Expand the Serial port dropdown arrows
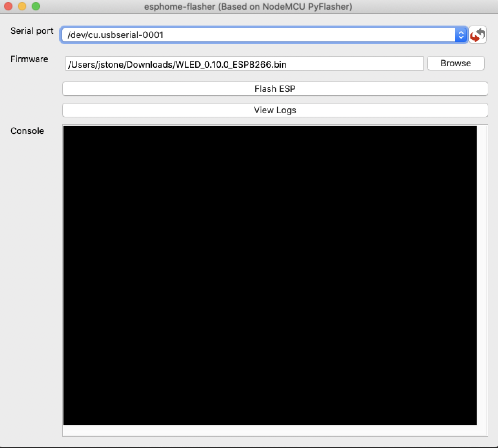Viewport: 498px width, 448px height. [x=461, y=35]
